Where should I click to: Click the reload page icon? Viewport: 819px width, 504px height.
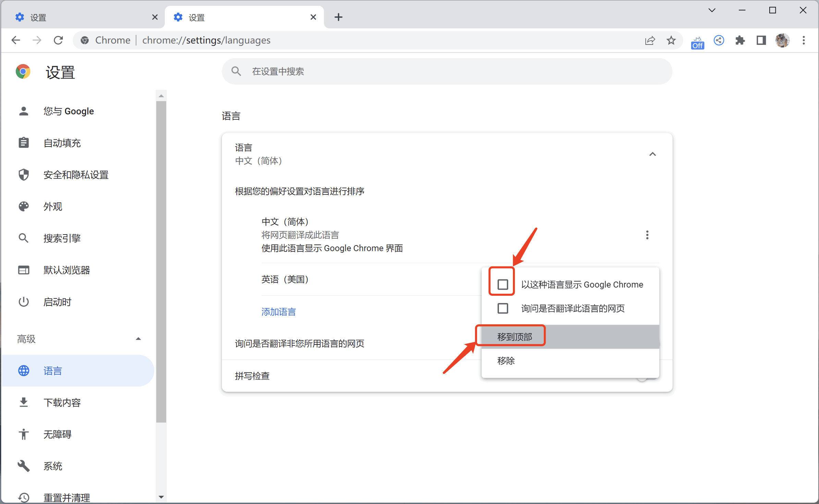click(59, 40)
